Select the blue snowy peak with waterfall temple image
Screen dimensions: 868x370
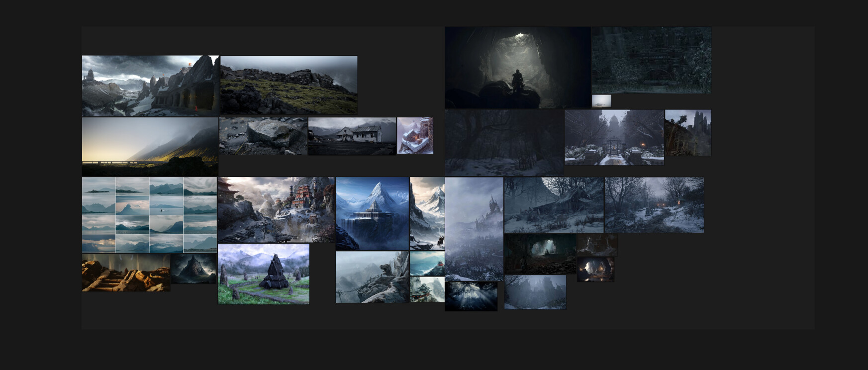pos(372,213)
